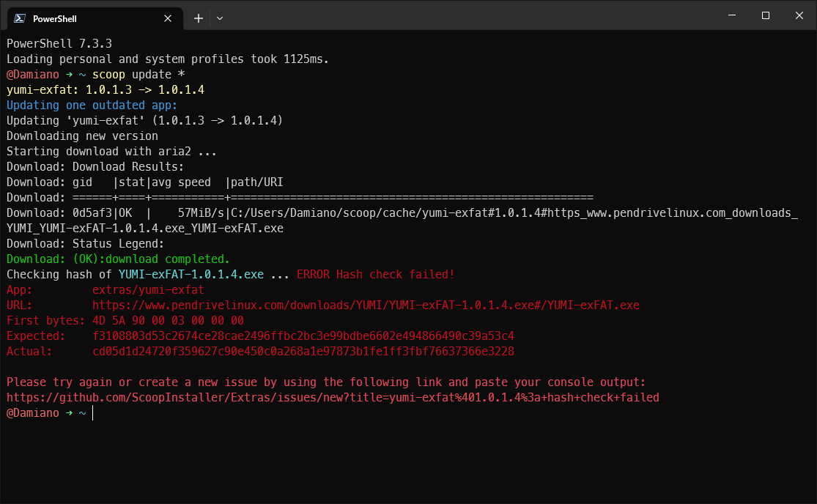Click the final '@Damiano' prompt input line
817x504 pixels.
coord(50,413)
